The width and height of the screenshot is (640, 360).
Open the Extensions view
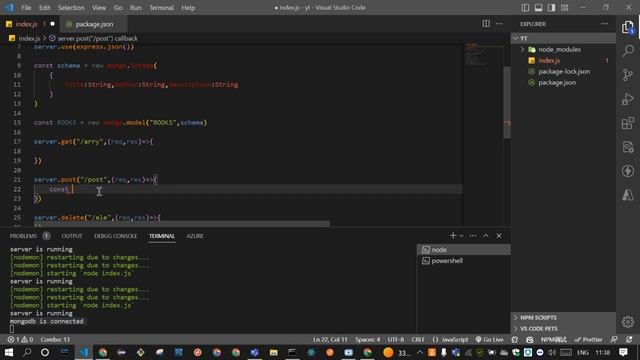628,123
